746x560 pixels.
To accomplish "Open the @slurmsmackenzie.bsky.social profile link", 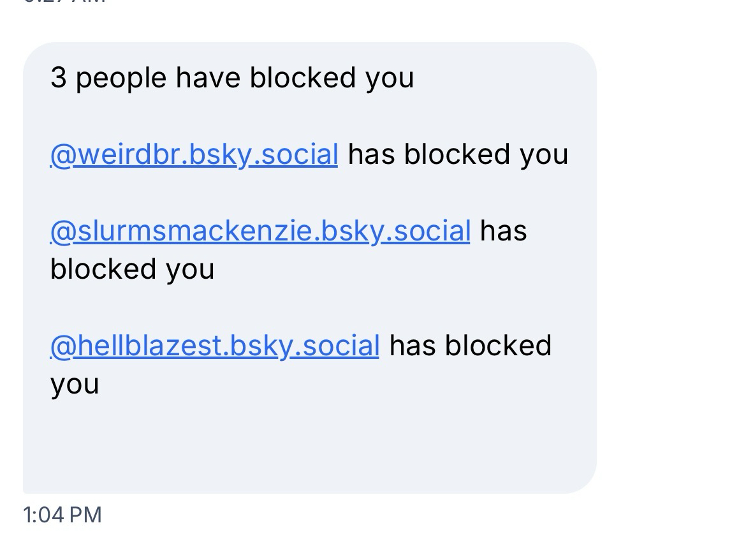I will click(x=260, y=231).
